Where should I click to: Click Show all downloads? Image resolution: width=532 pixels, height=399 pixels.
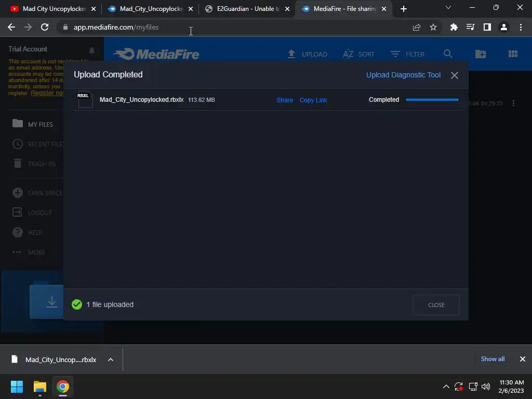pyautogui.click(x=493, y=359)
